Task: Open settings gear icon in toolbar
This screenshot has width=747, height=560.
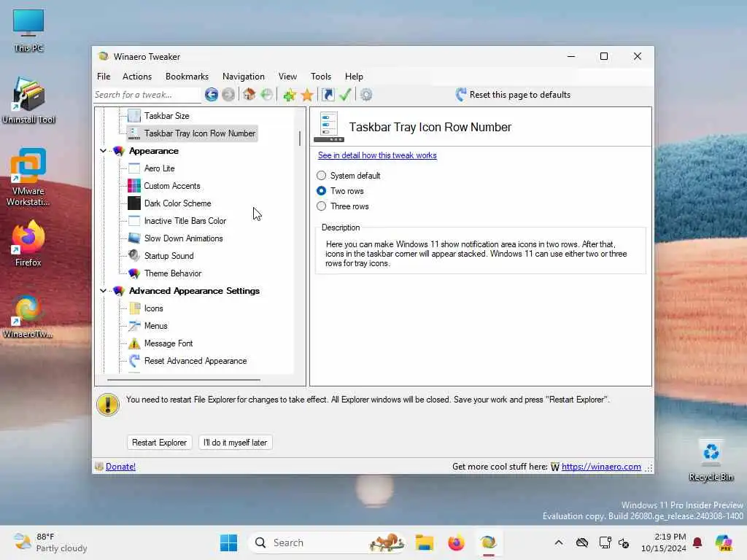Action: coord(366,95)
